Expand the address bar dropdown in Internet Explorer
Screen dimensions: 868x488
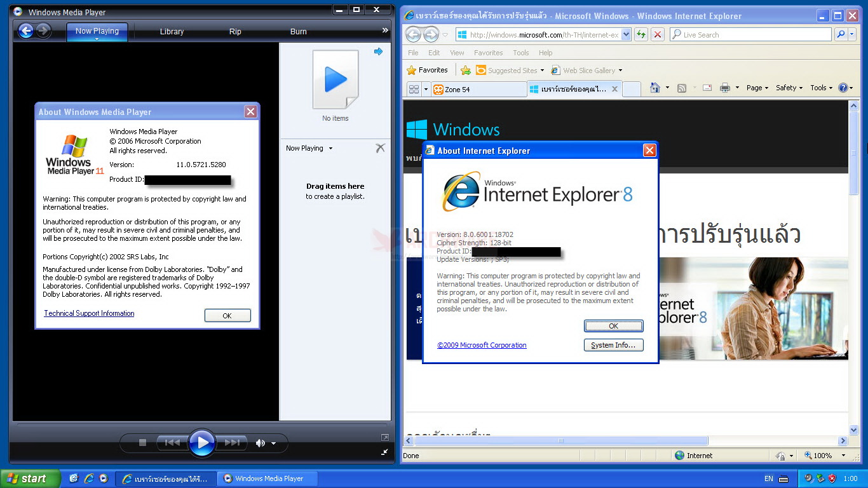(x=626, y=35)
